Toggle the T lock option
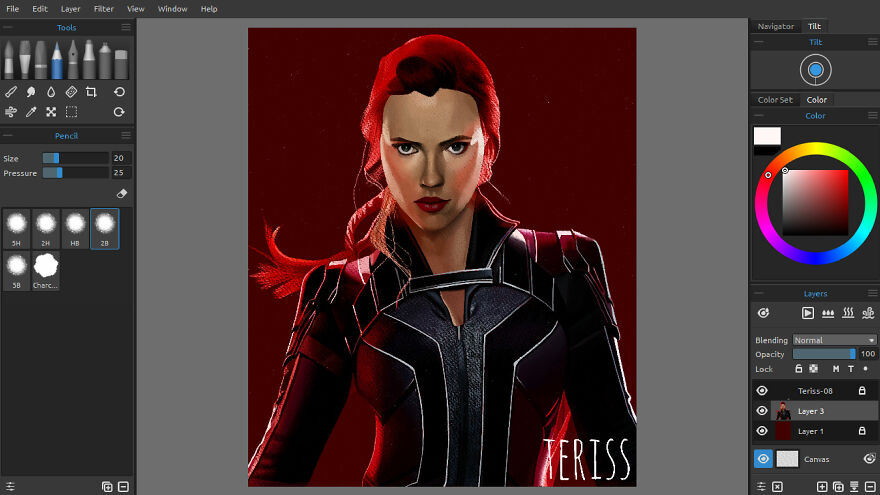 [x=851, y=369]
